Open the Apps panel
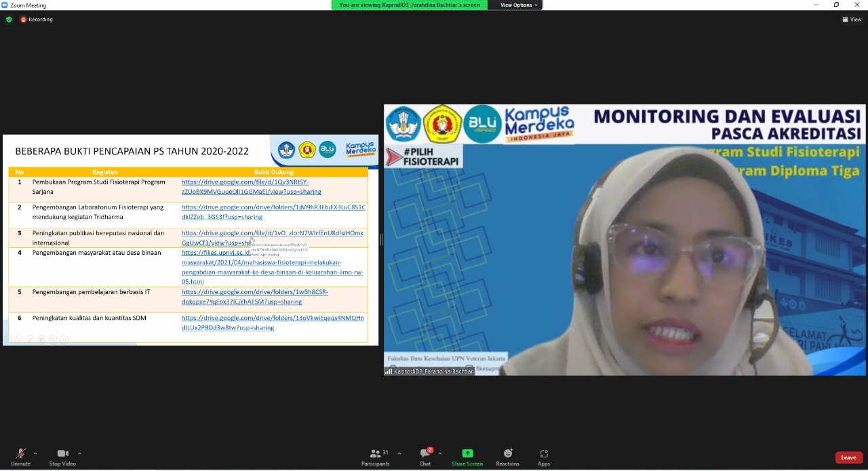Viewport: 868px width, 471px height. pos(544,457)
